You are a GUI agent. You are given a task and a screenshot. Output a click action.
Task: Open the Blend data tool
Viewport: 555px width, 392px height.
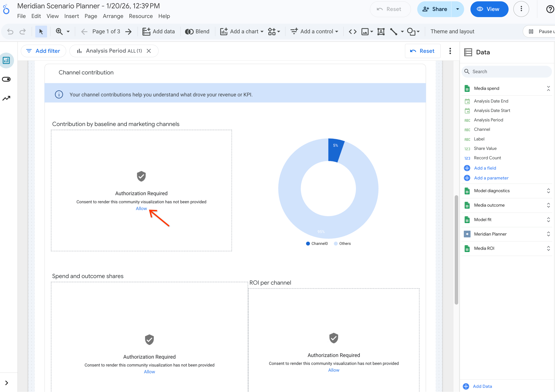(x=189, y=31)
